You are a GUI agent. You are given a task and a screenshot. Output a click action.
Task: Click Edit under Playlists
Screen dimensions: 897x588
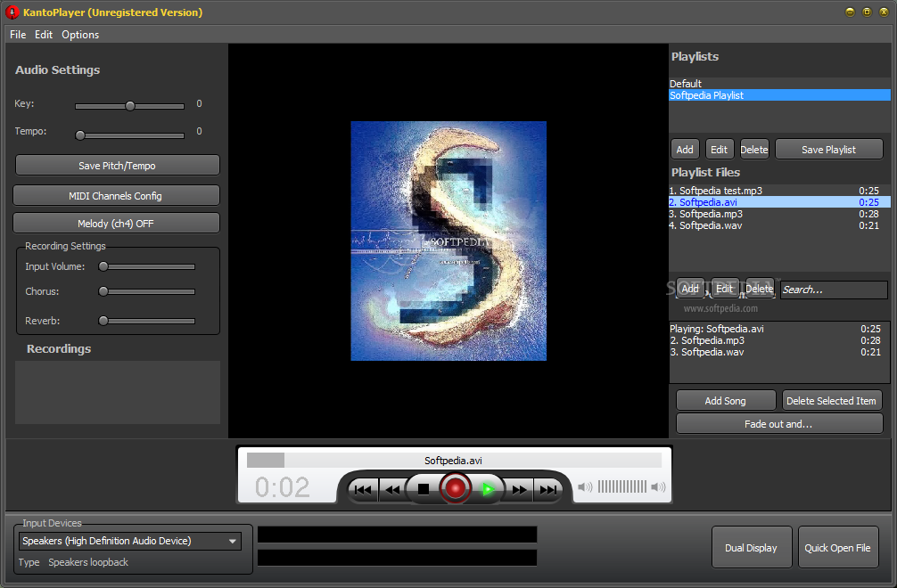click(x=719, y=149)
